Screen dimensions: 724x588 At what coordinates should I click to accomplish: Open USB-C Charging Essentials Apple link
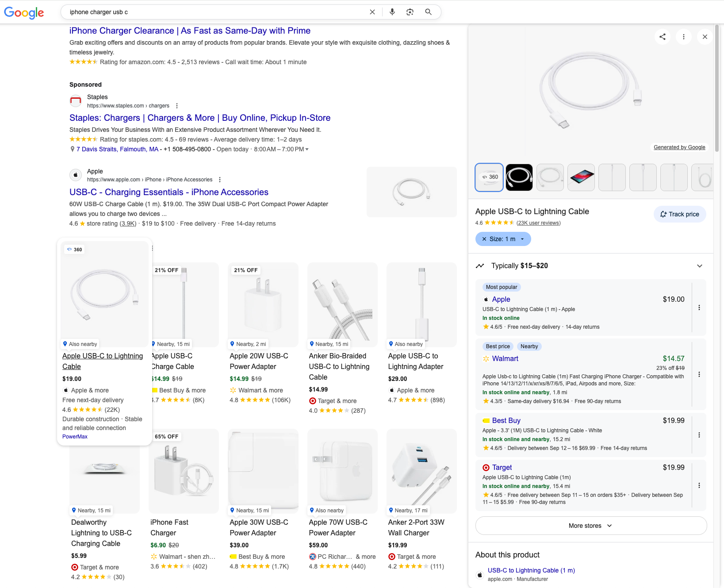[169, 192]
